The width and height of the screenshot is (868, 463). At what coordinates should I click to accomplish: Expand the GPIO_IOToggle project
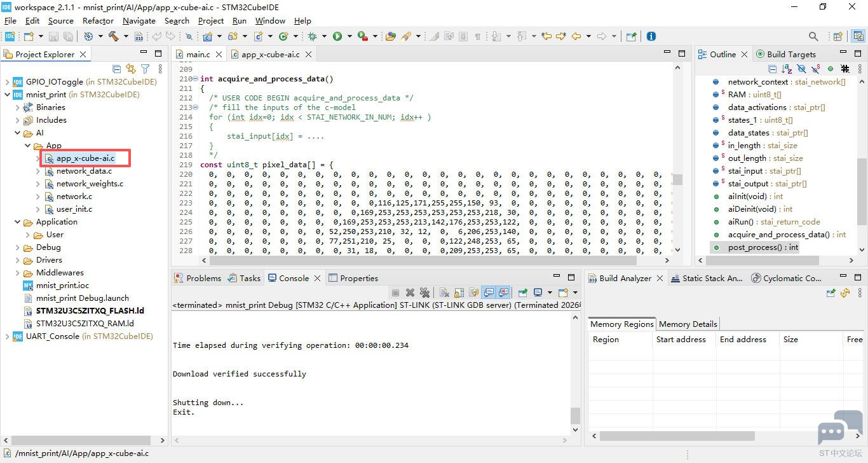point(8,82)
